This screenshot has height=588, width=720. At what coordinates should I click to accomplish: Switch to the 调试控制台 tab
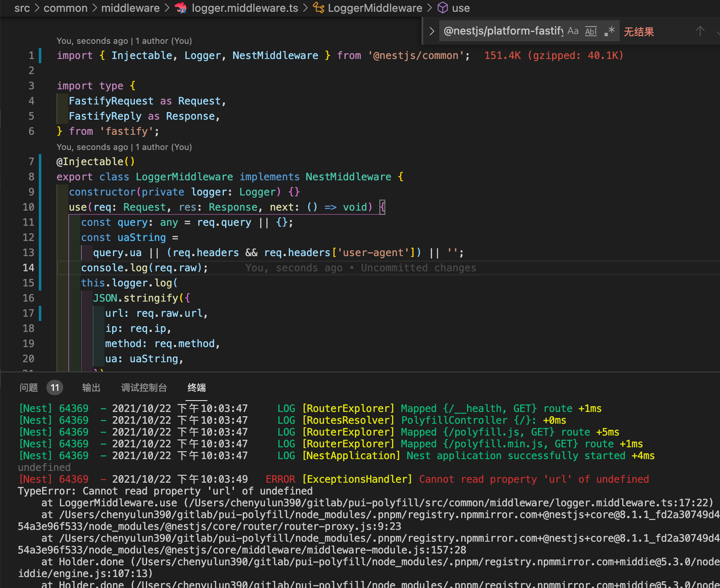[144, 388]
